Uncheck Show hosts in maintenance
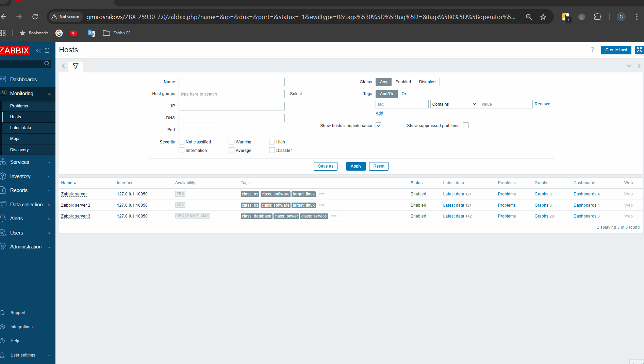 (378, 125)
